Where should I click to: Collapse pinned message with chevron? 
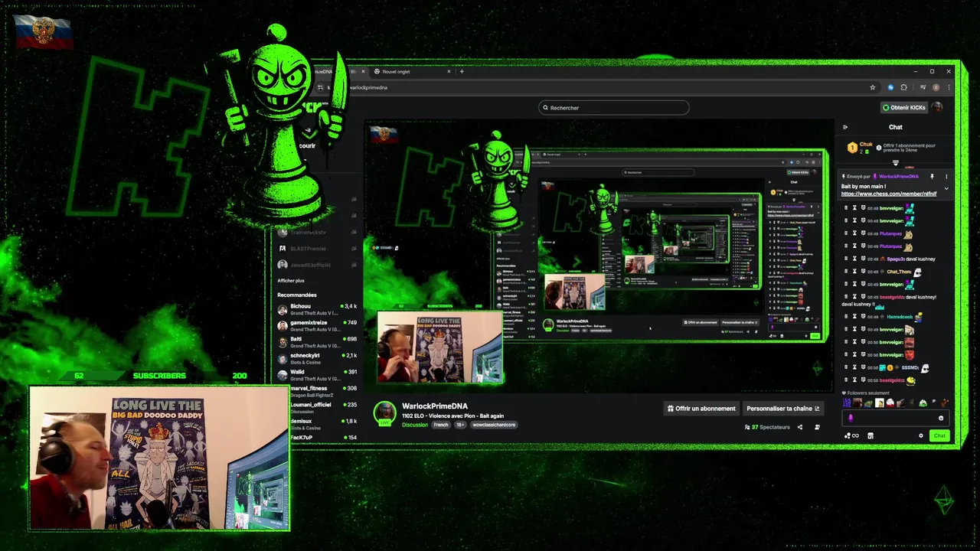click(946, 188)
